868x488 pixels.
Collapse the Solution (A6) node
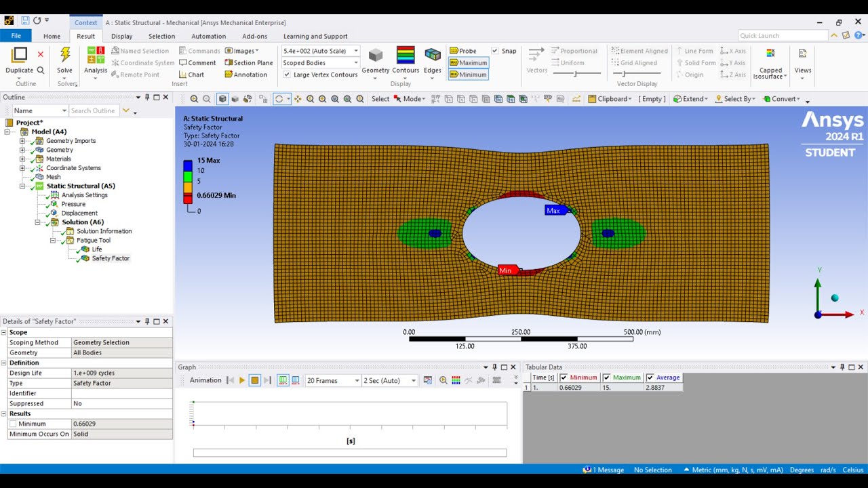pos(37,222)
